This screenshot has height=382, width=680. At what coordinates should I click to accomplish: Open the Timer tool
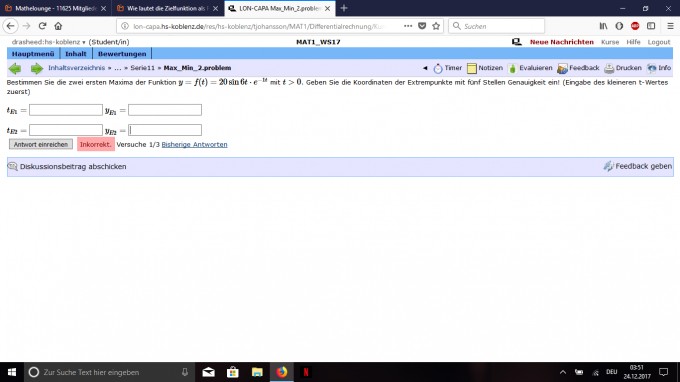coord(448,68)
